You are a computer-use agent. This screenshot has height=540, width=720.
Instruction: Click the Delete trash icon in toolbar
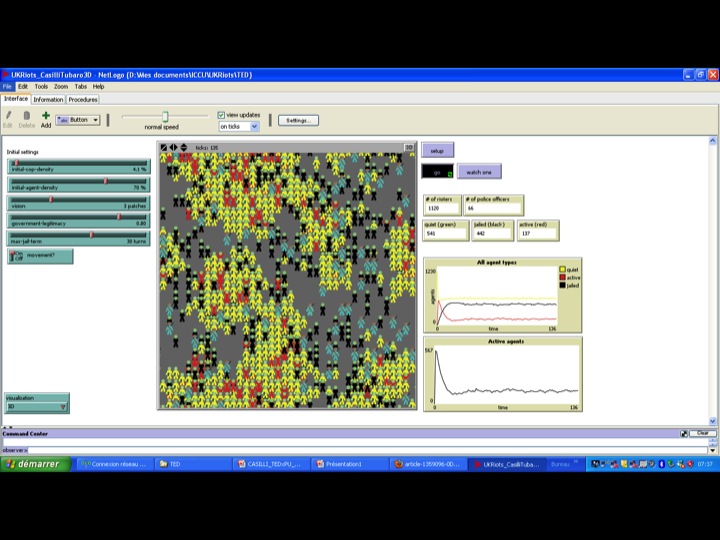(27, 115)
